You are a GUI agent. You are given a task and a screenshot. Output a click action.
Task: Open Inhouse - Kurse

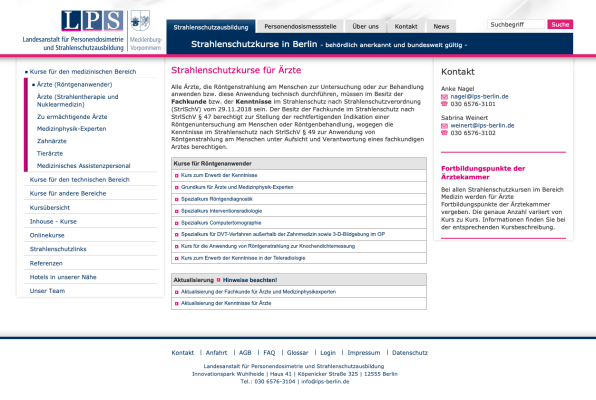click(53, 221)
